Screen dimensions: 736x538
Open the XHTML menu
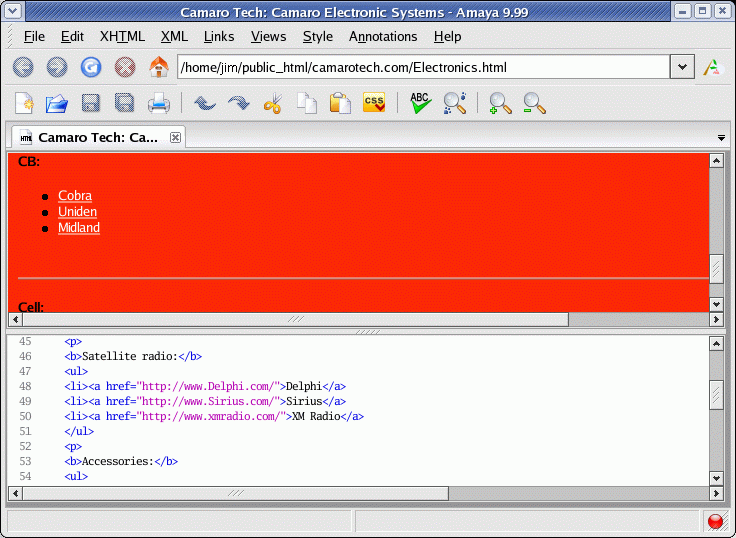click(122, 36)
